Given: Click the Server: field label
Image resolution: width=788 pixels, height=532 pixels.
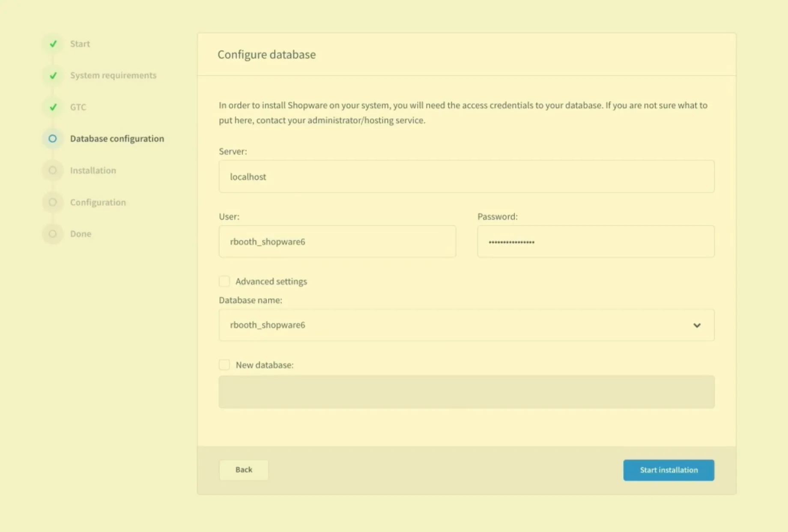Looking at the screenshot, I should click(233, 151).
